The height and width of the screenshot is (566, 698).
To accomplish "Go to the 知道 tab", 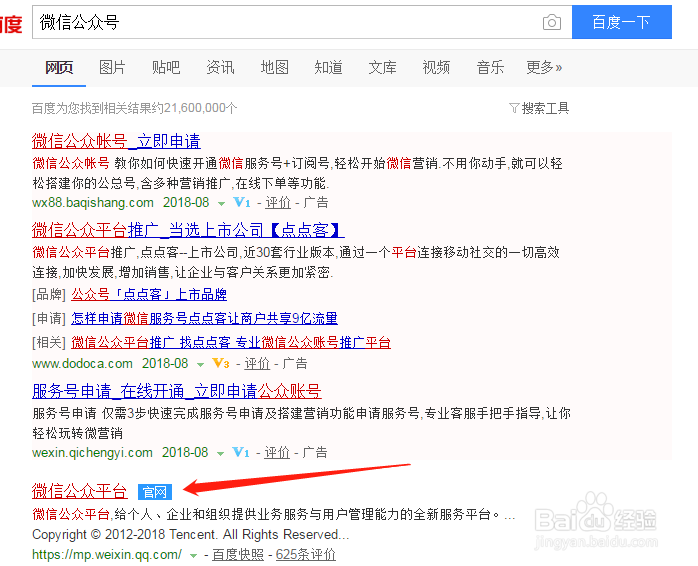I will tap(328, 68).
